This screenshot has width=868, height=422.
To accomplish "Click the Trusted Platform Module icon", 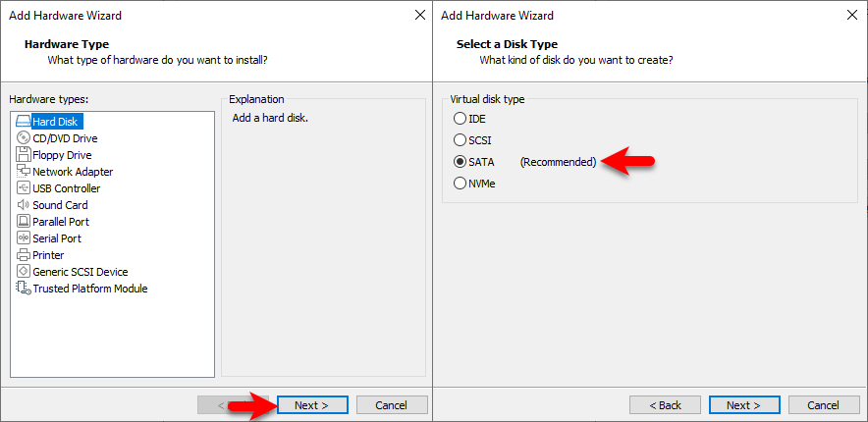I will (x=24, y=289).
